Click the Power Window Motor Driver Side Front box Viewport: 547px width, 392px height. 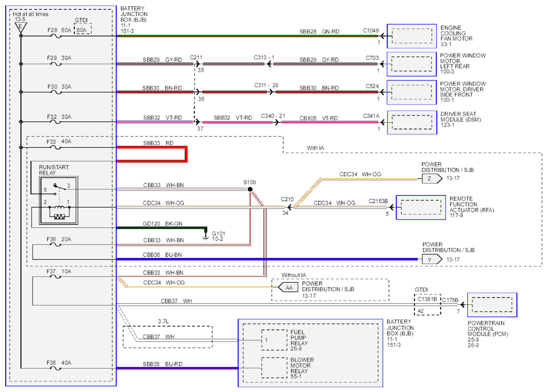coord(412,93)
